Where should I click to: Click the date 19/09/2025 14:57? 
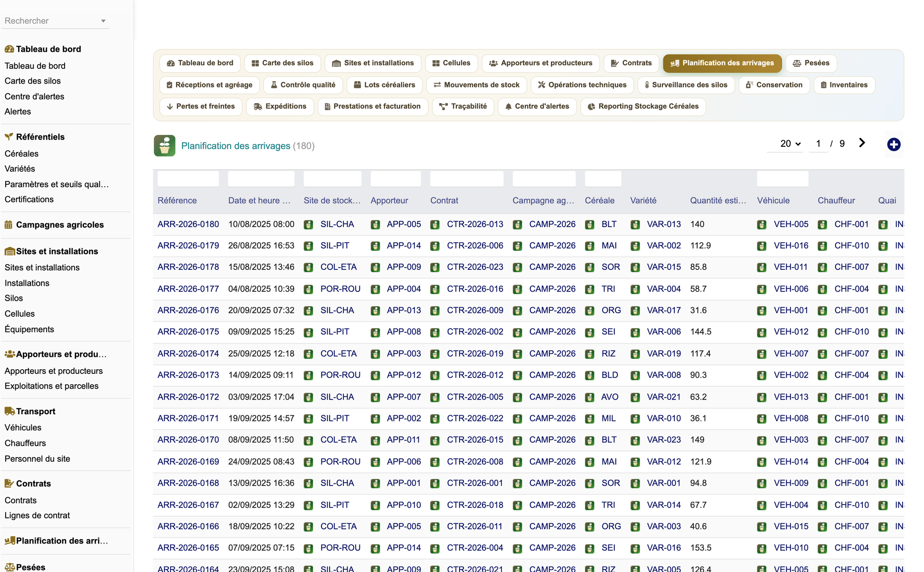[261, 419]
